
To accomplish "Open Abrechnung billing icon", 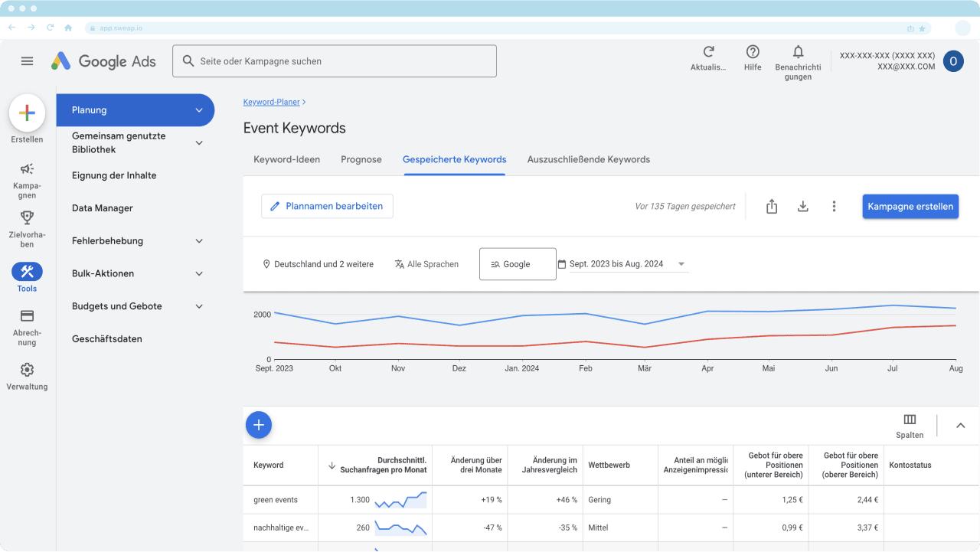I will (x=27, y=316).
